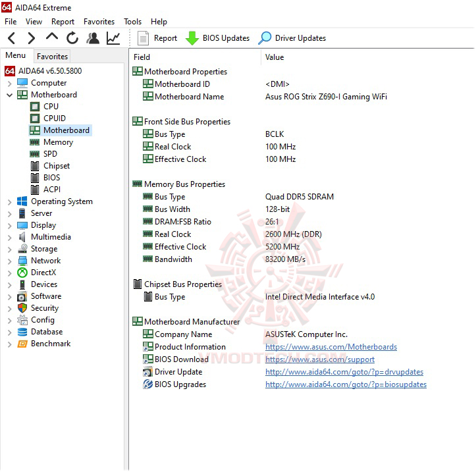Expand the Benchmark node
The height and width of the screenshot is (472, 476).
click(x=9, y=344)
